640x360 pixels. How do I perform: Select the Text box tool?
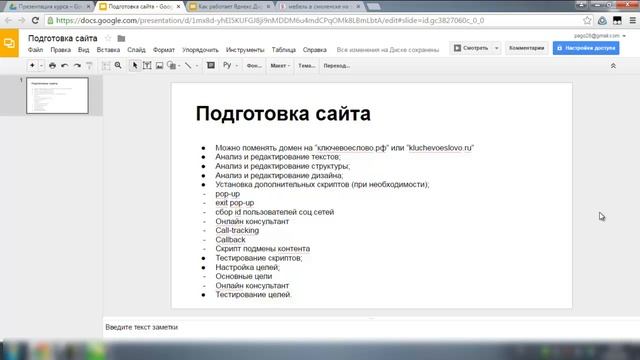coord(147,65)
